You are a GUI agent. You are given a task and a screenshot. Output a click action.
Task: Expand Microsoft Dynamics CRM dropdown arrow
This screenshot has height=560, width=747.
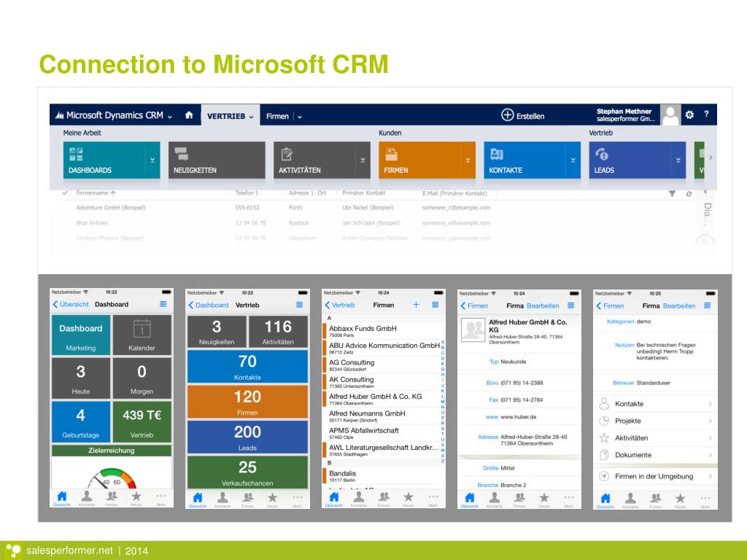tap(169, 117)
